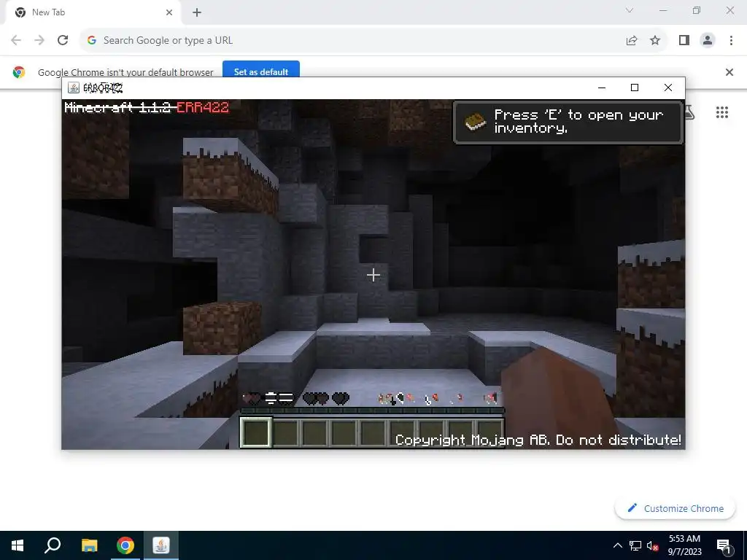Click the Minecraft 1.1.2 ERR422 version text

tap(147, 108)
